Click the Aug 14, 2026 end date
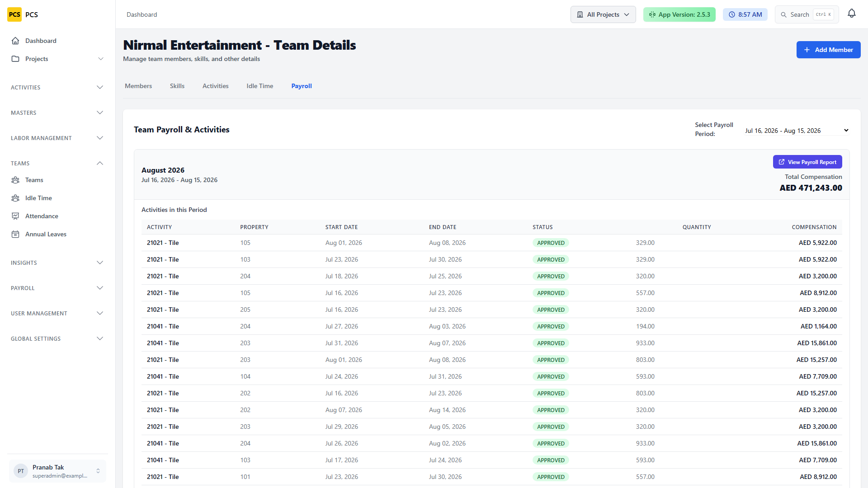 click(447, 410)
